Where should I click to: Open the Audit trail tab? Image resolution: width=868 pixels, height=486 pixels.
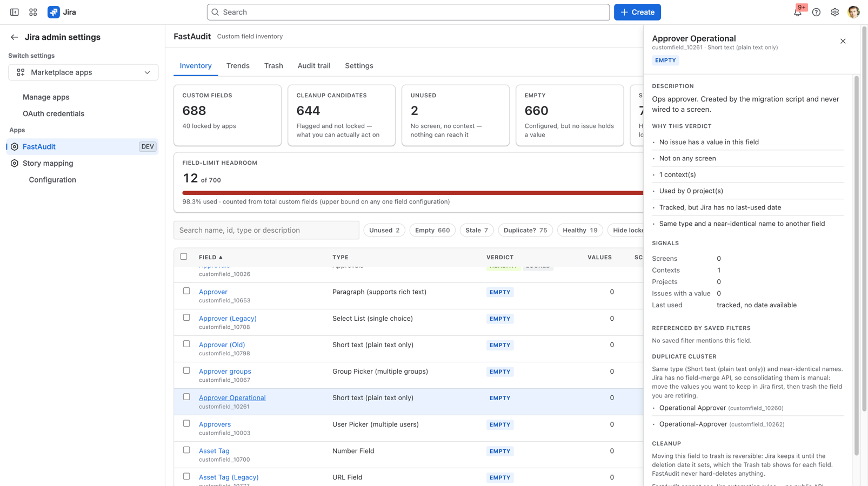click(314, 66)
